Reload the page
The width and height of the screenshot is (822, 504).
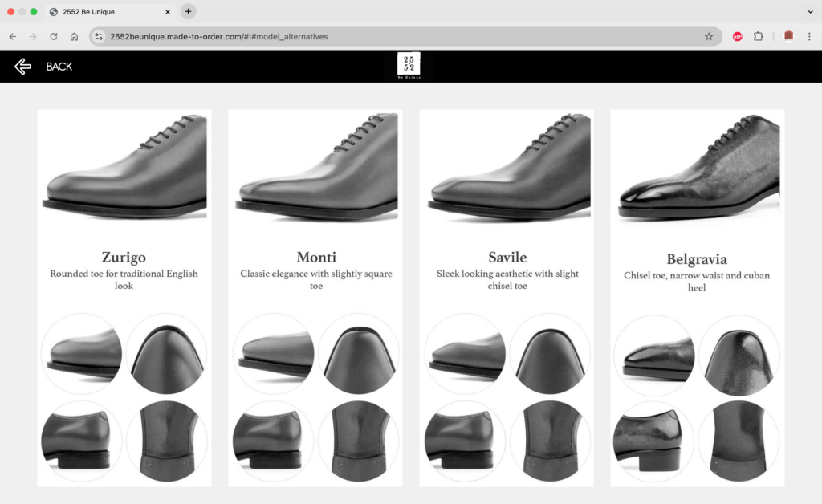tap(54, 36)
